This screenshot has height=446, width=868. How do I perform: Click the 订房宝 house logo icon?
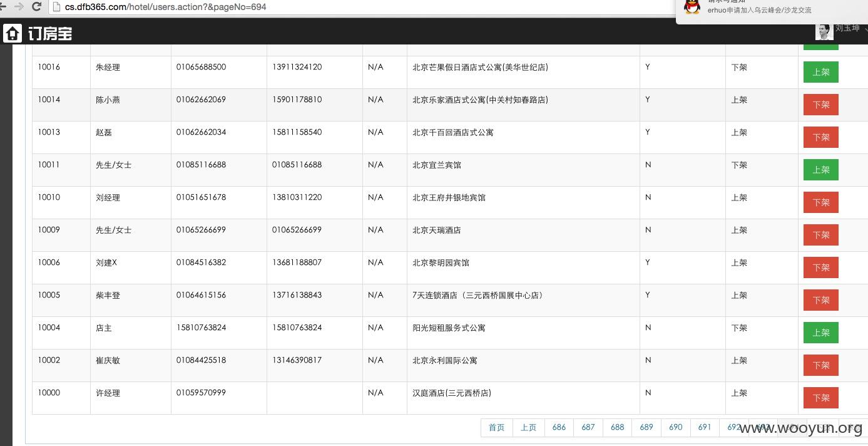(13, 33)
